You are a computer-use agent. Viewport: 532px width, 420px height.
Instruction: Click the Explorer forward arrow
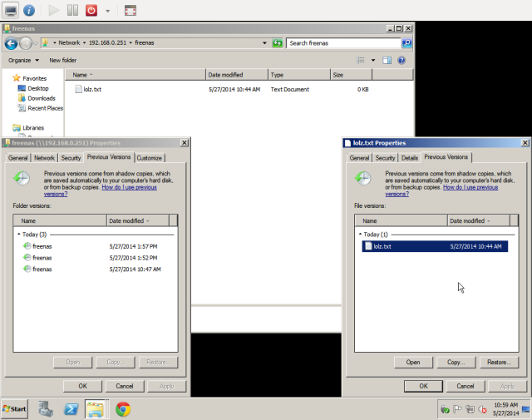tap(26, 43)
